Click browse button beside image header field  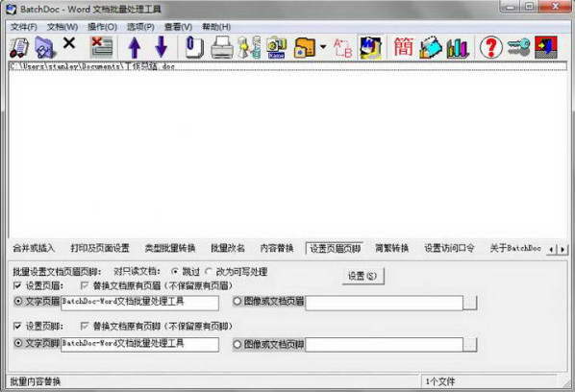(x=470, y=303)
